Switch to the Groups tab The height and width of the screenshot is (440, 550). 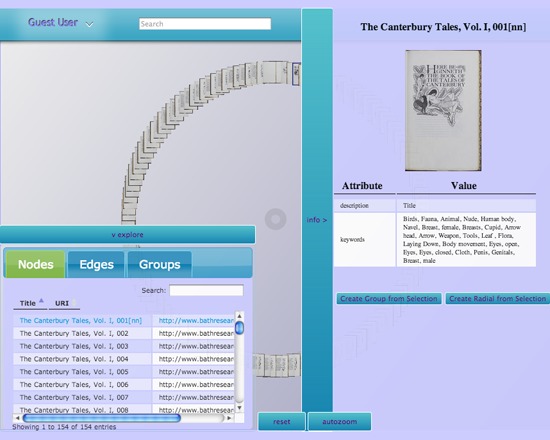click(160, 264)
